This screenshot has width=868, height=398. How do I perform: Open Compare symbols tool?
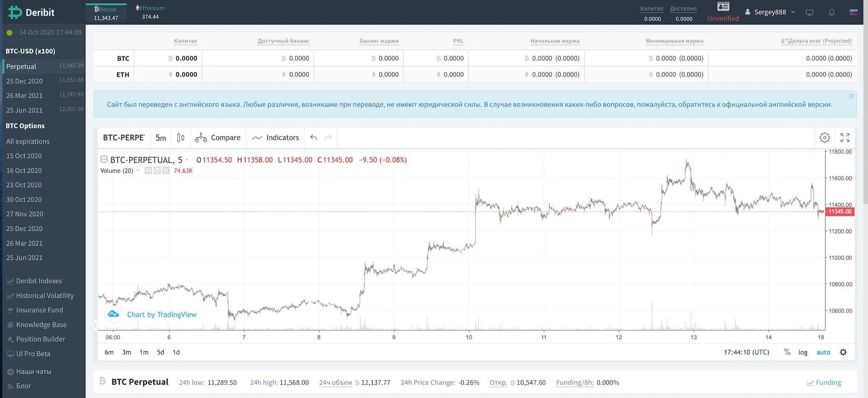tap(218, 137)
